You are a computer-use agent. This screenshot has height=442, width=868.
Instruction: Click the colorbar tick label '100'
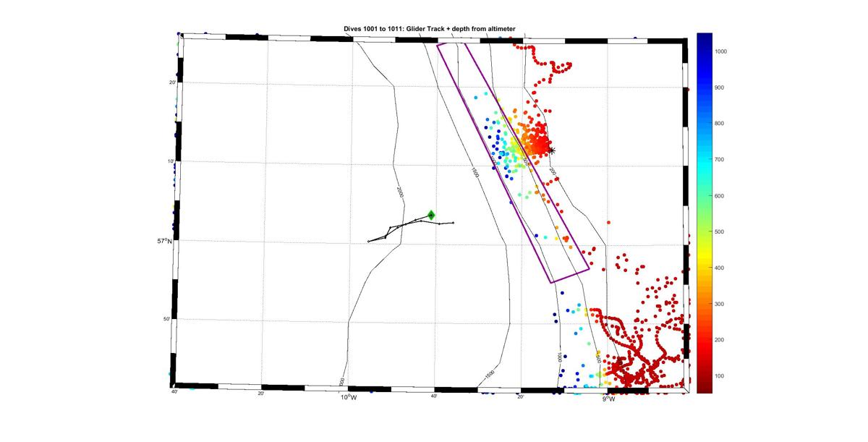(x=720, y=376)
